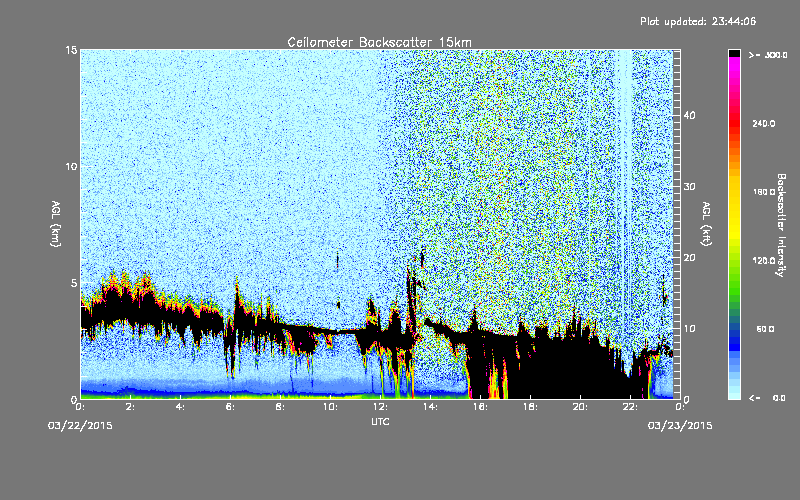Image resolution: width=800 pixels, height=500 pixels.
Task: Select the '10:' hour tick label
Action: pos(331,407)
